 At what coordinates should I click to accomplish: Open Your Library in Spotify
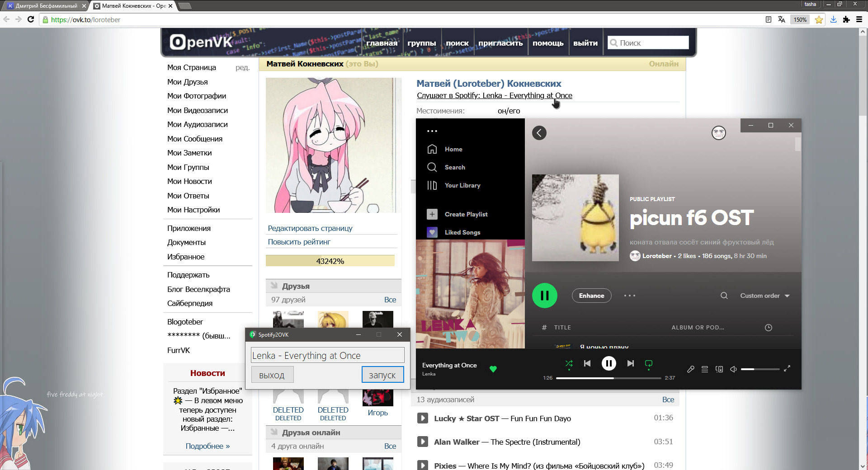[453, 185]
